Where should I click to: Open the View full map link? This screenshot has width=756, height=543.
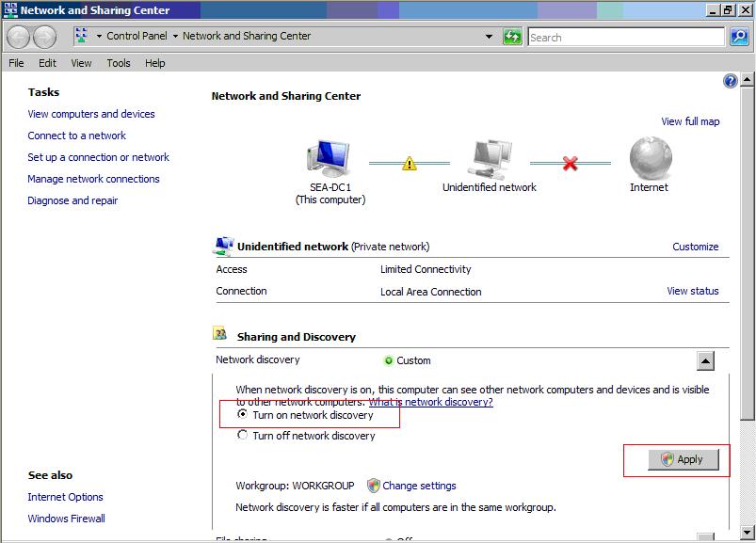pyautogui.click(x=690, y=121)
